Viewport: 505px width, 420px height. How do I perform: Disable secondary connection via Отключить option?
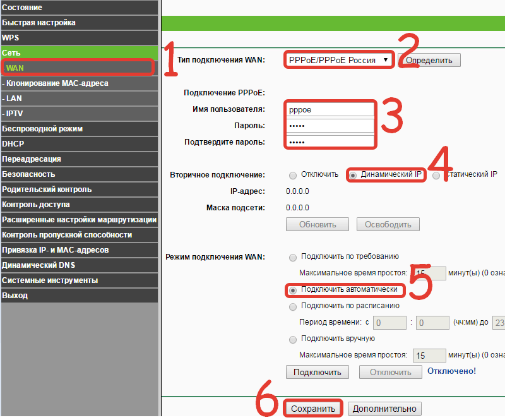tap(292, 176)
